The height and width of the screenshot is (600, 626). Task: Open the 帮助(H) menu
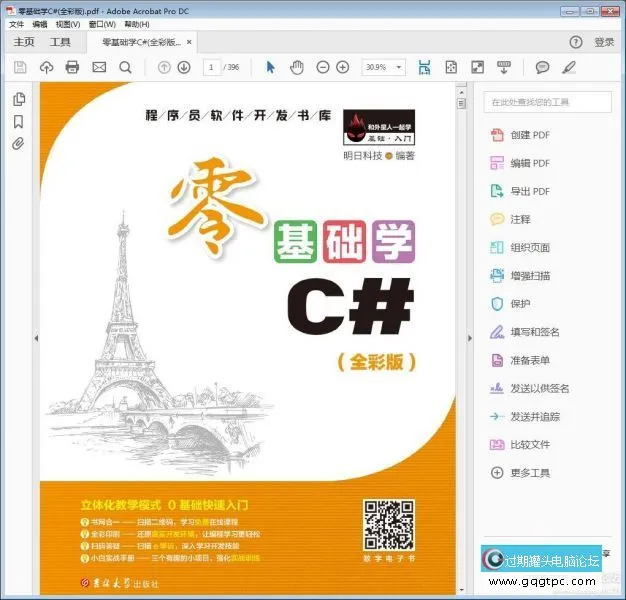pos(137,24)
